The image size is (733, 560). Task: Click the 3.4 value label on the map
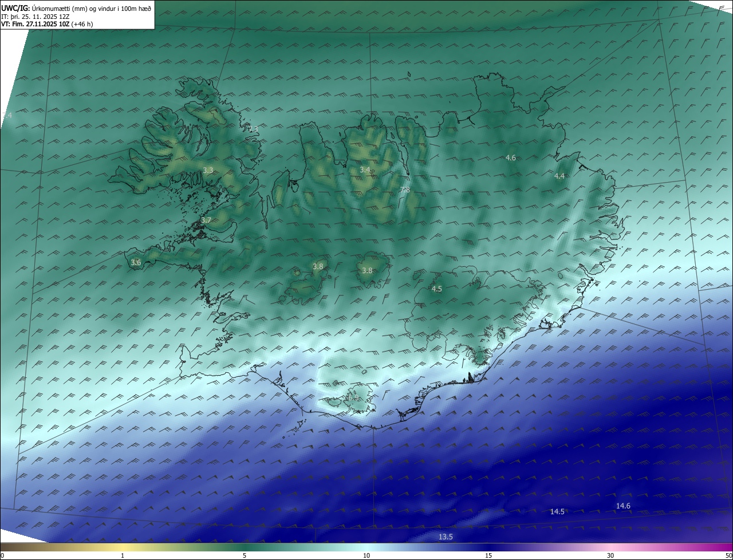pos(365,169)
